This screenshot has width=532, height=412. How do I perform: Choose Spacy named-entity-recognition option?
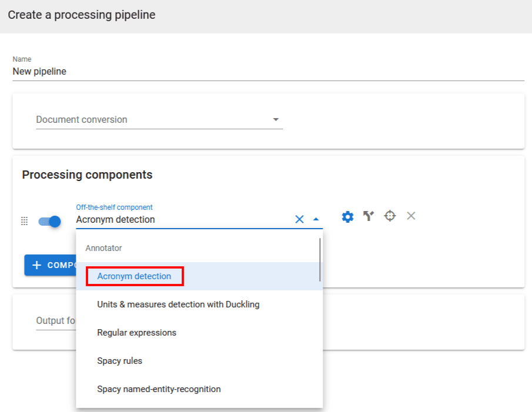click(159, 389)
